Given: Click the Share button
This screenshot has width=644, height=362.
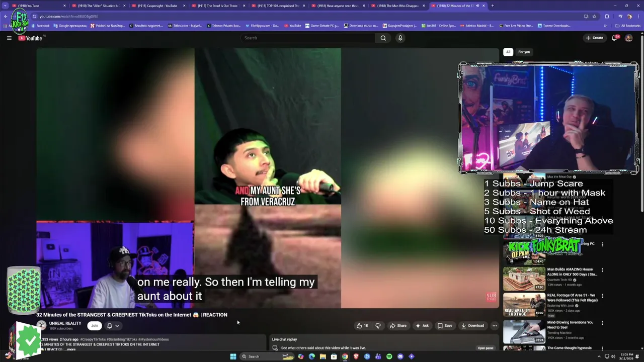Looking at the screenshot, I should coord(398,325).
